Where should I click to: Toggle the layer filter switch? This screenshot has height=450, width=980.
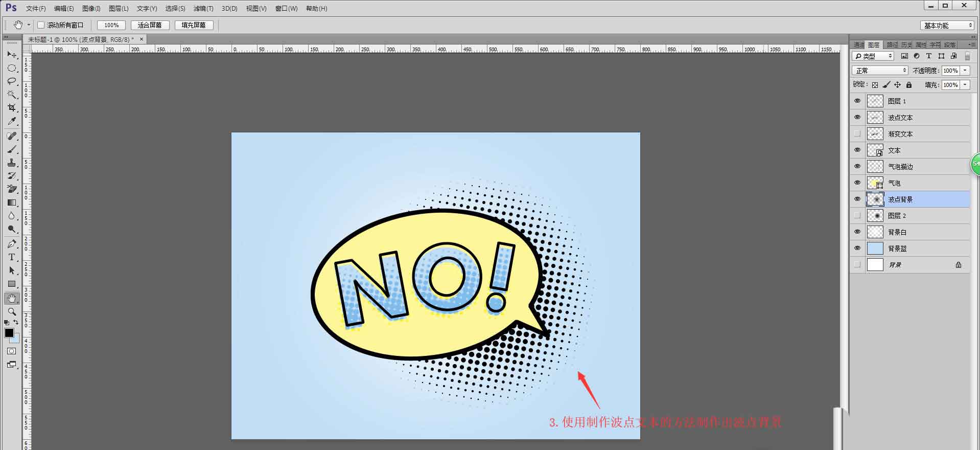pyautogui.click(x=967, y=56)
